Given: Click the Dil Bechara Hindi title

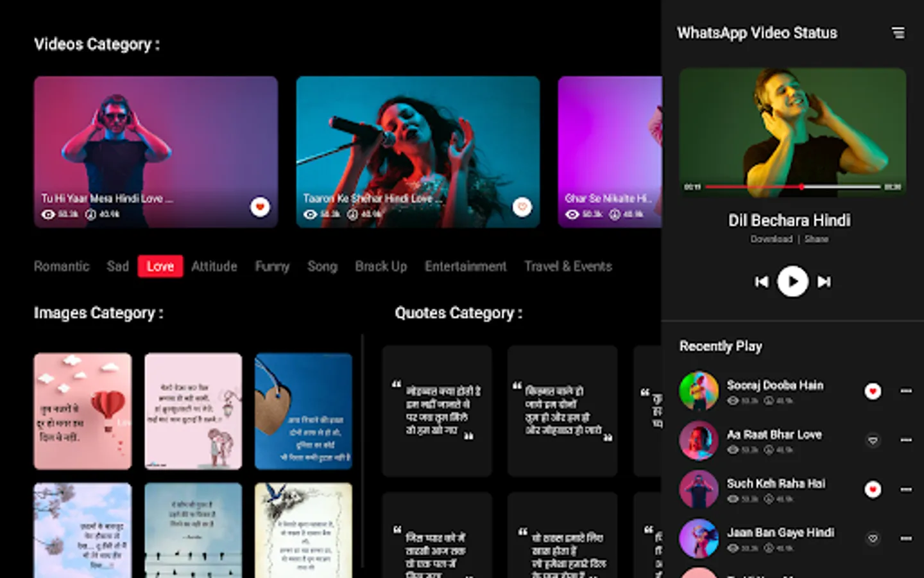Looking at the screenshot, I should coord(789,220).
